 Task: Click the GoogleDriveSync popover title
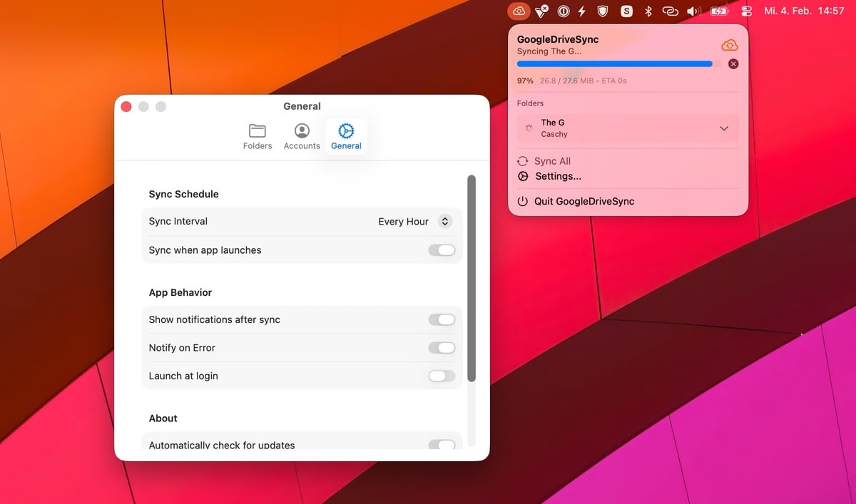click(558, 40)
